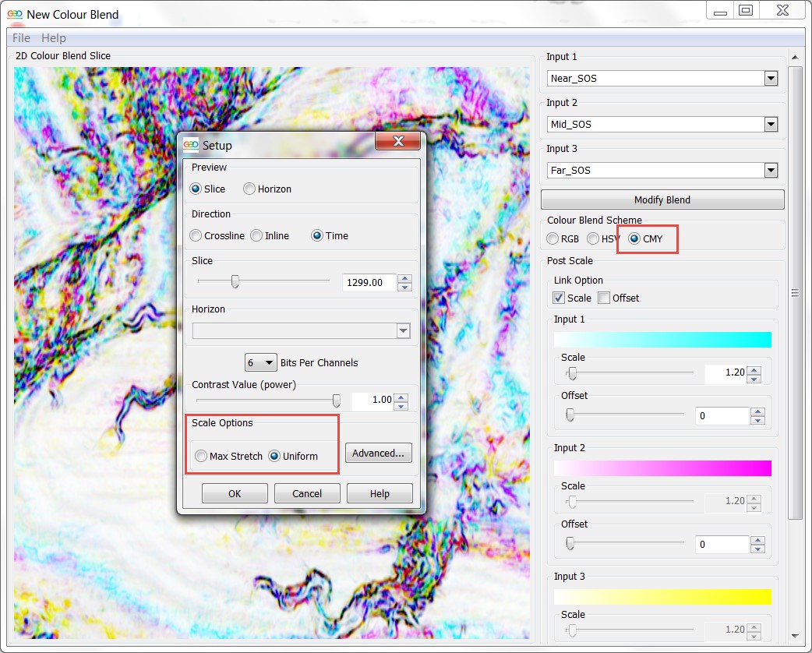
Task: Click the Modify Blend button
Action: pyautogui.click(x=662, y=200)
